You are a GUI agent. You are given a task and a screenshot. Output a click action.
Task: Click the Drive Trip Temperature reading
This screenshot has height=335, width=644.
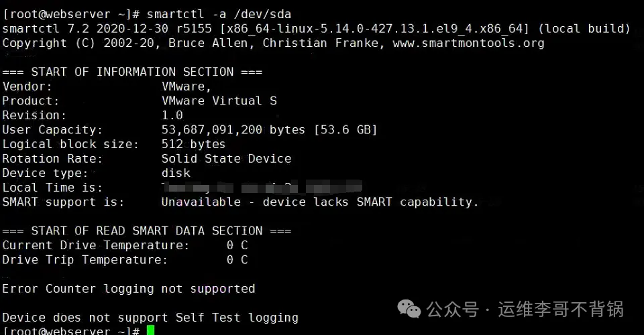[237, 259]
